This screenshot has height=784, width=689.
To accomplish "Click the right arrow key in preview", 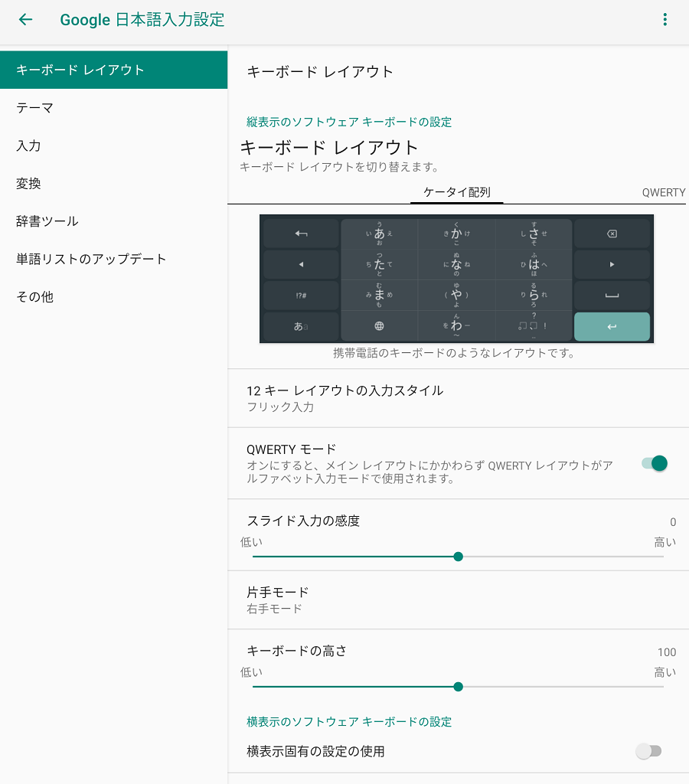I will tap(612, 264).
